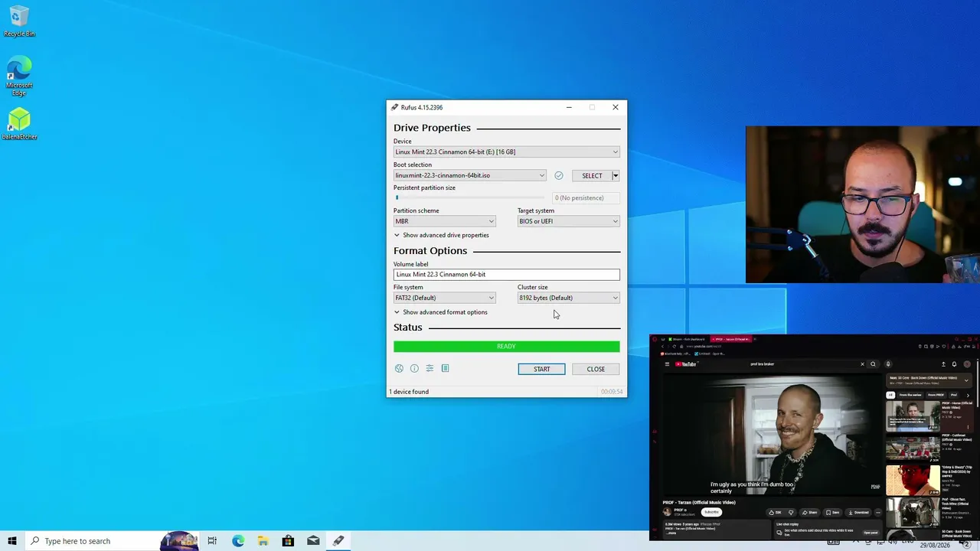Click the YouTube search magnifier button
Screen dimensions: 980x551
(x=874, y=364)
